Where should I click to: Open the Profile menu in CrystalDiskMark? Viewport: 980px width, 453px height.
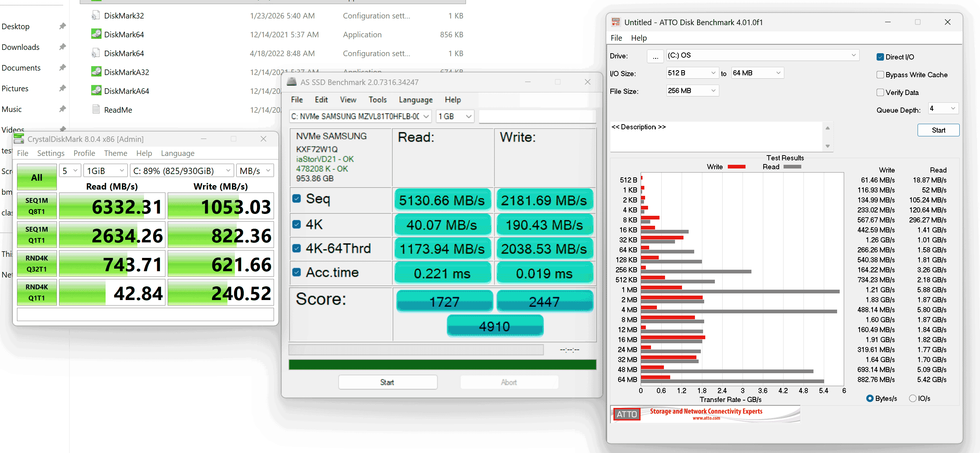pos(84,153)
